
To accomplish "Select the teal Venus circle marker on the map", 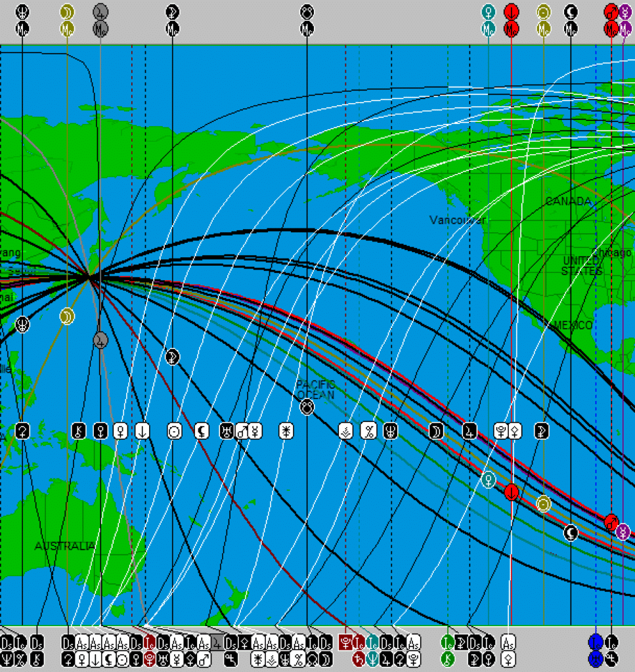I will pos(488,480).
